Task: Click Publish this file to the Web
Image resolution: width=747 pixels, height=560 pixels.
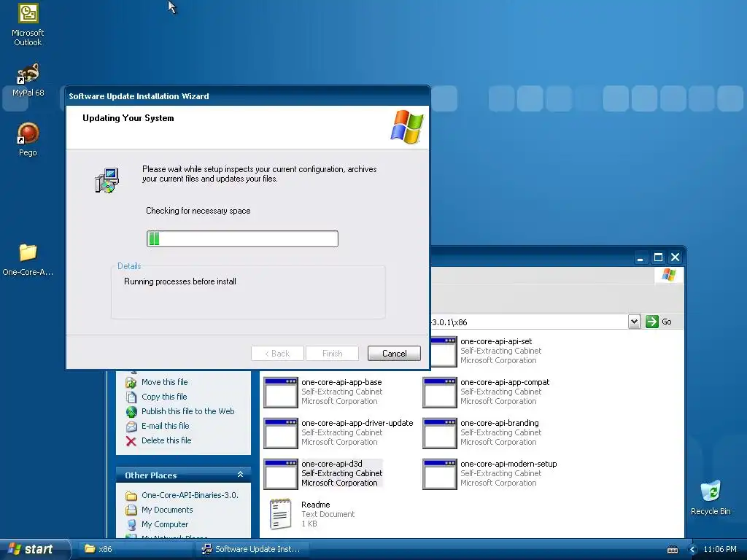Action: (187, 411)
